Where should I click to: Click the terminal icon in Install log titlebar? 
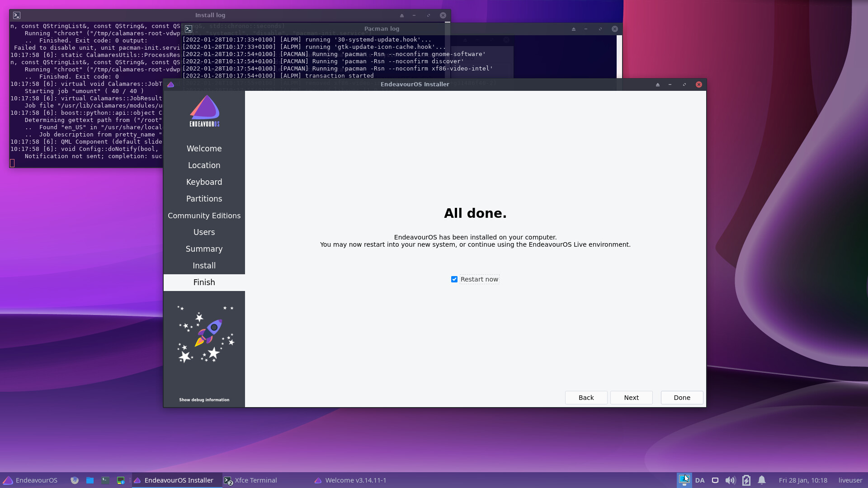point(17,15)
